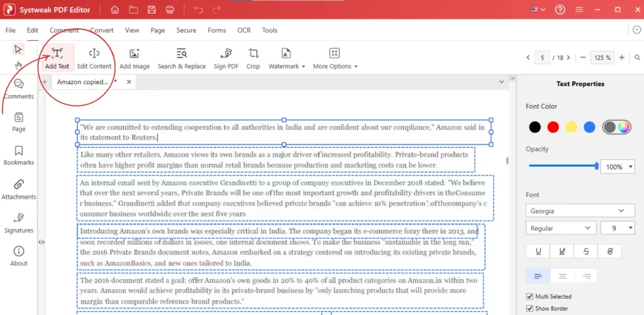Open the Attachments side panel
644x315 pixels.
click(x=18, y=189)
